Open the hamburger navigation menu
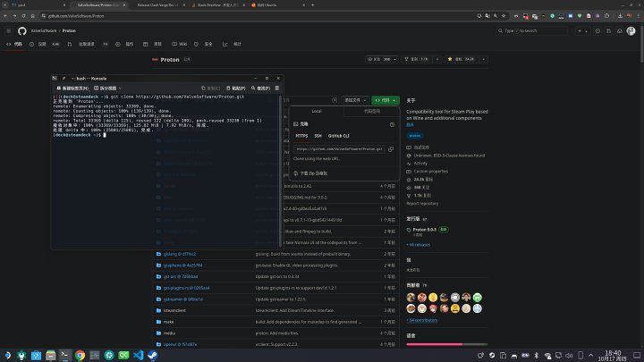 point(11,30)
